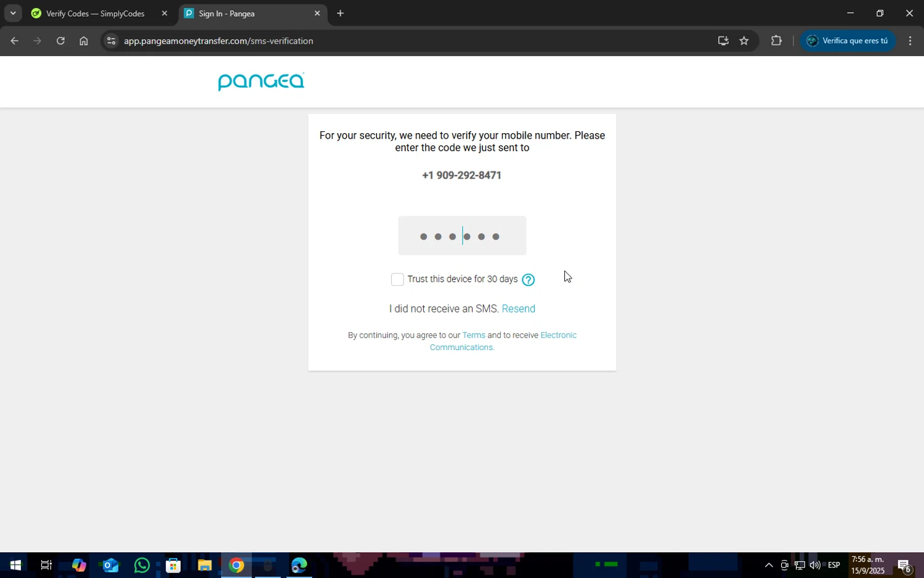
Task: Open Microsoft Edge from the taskbar
Action: (299, 565)
